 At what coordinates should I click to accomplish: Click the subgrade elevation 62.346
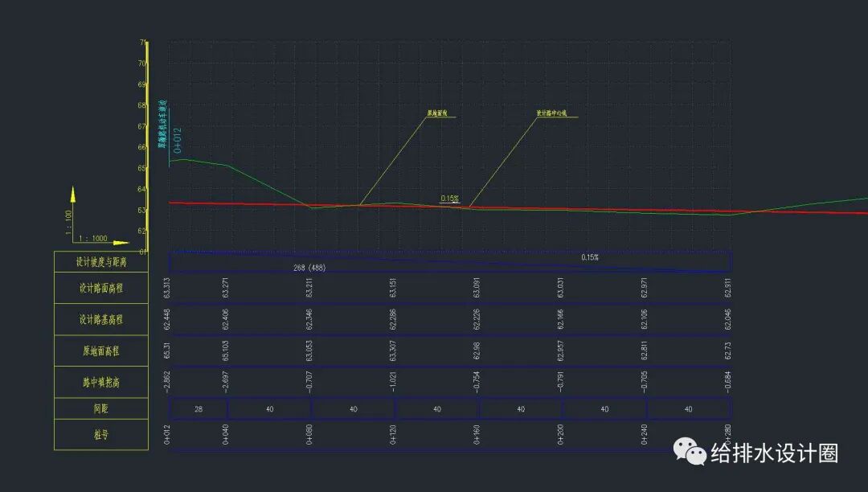[x=309, y=319]
